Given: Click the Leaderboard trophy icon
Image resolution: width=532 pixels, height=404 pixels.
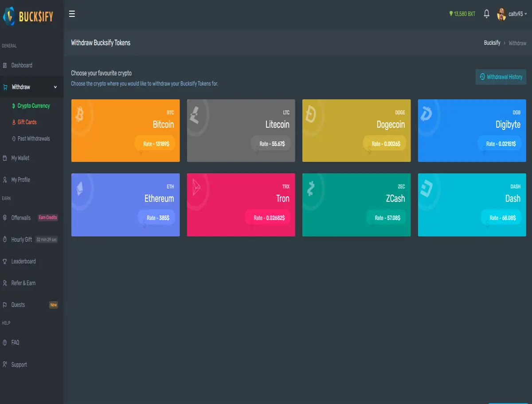Looking at the screenshot, I should pos(5,261).
